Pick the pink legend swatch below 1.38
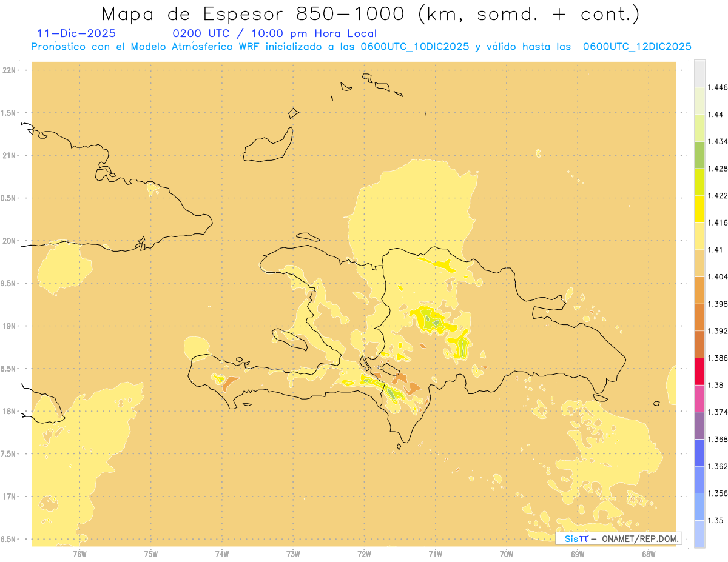This screenshot has width=728, height=562. click(699, 398)
